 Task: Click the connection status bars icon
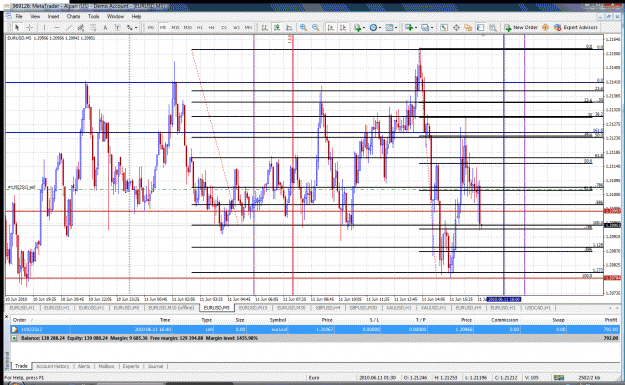click(559, 377)
